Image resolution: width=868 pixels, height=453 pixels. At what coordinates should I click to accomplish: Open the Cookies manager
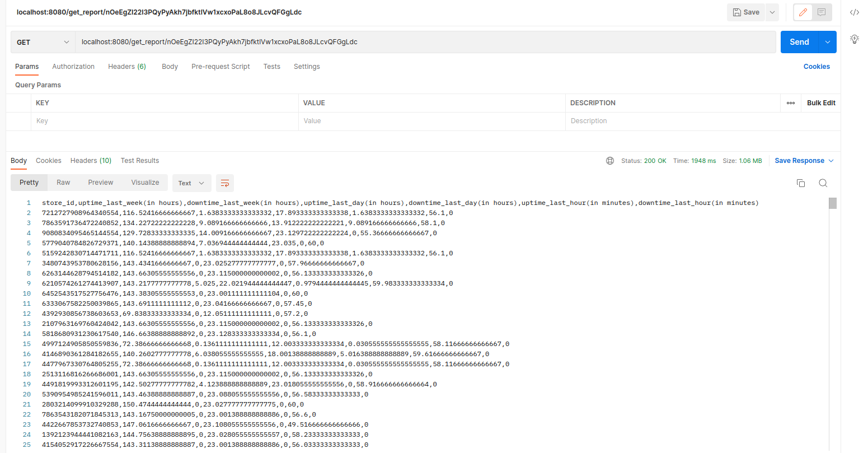point(817,66)
